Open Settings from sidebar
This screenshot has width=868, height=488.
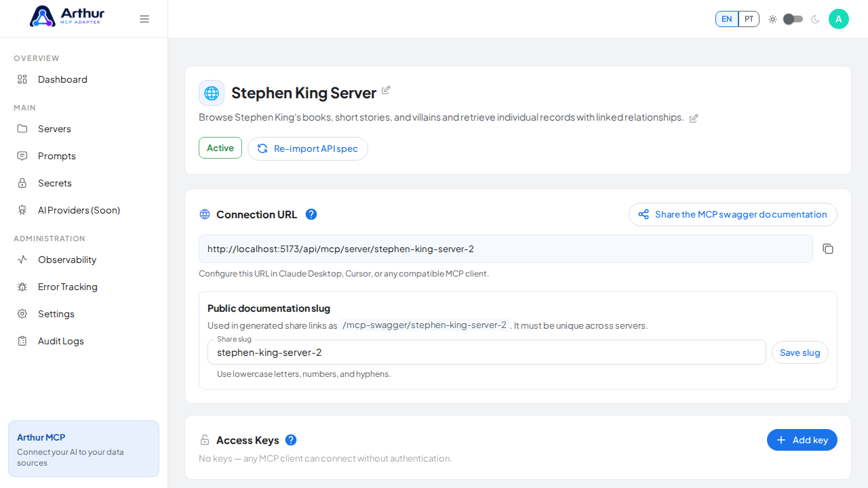coord(84,314)
